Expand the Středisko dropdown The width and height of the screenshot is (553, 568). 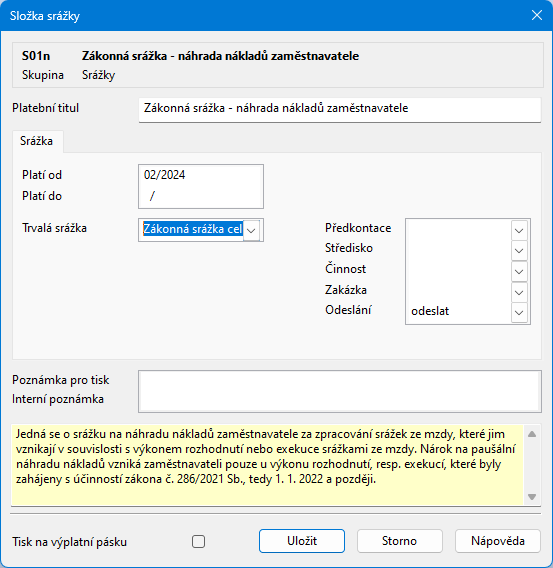pos(519,250)
